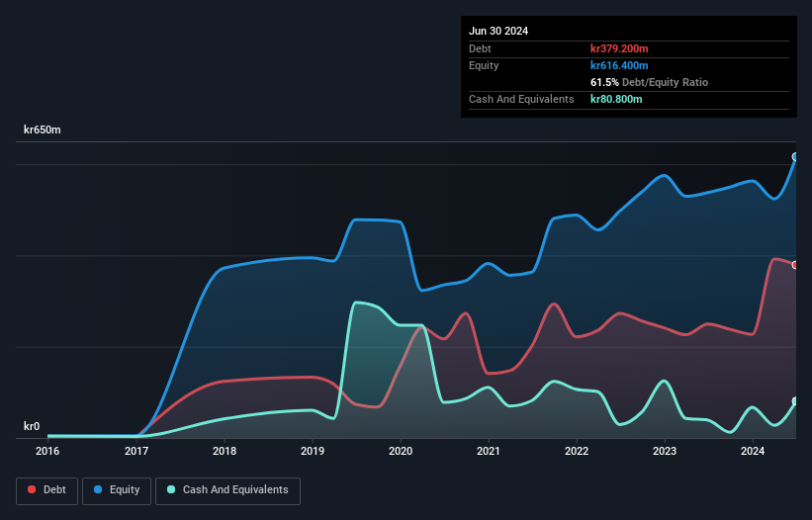Viewport: 812px width, 520px height.
Task: Select the 2023 x-axis label
Action: coord(665,451)
